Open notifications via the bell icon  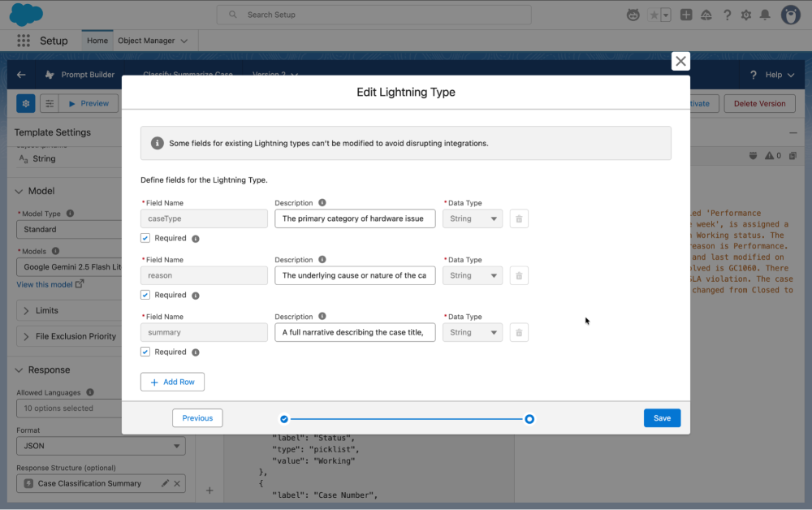[764, 14]
